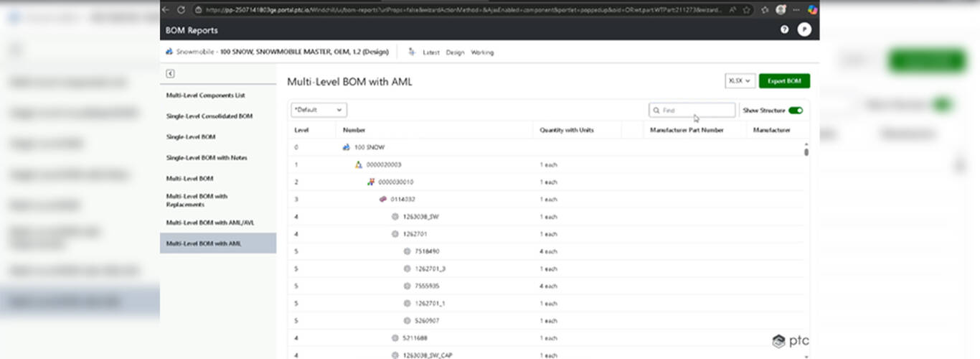The image size is (980, 359).
Task: Click the 100 SNOW product icon
Action: 347,147
